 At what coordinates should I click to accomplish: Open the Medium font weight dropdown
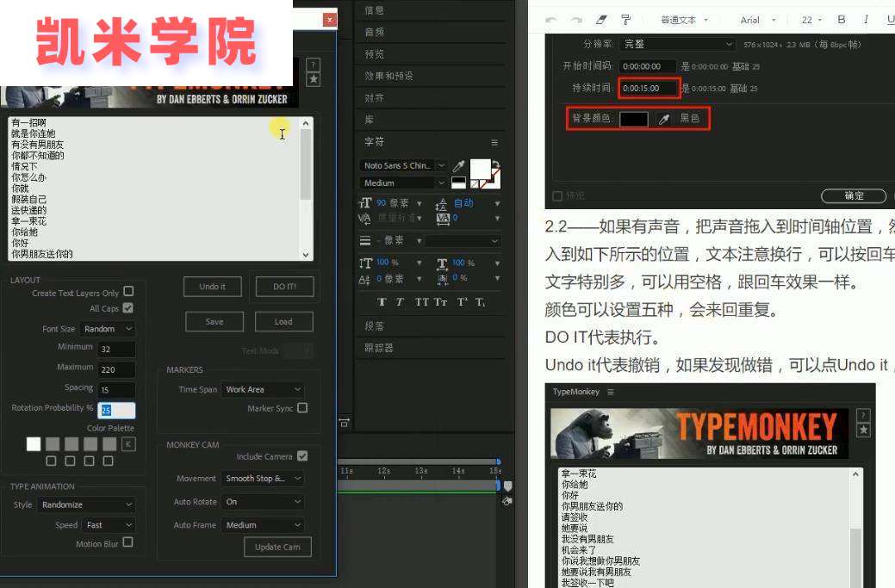403,183
